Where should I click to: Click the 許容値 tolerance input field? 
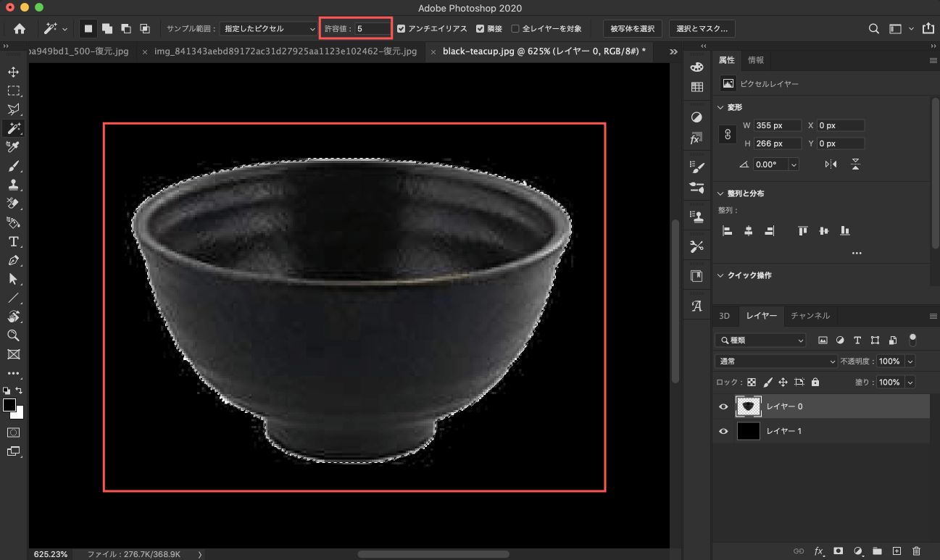(x=373, y=28)
